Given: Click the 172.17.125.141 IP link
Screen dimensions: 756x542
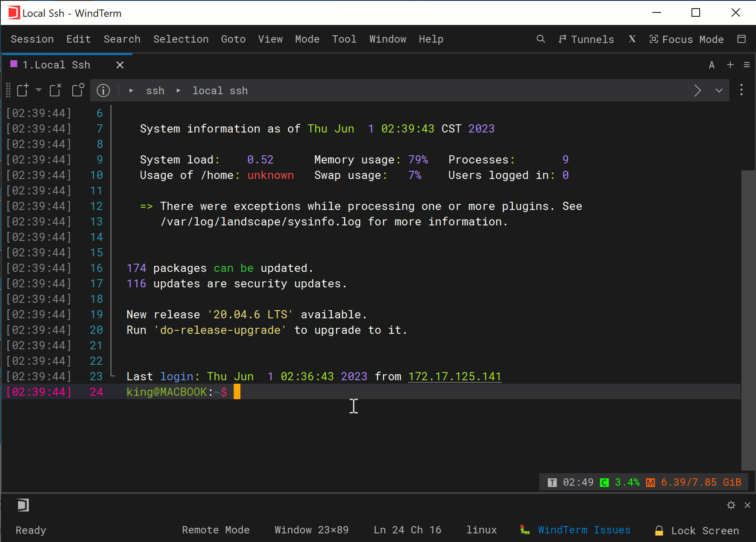Looking at the screenshot, I should [455, 376].
